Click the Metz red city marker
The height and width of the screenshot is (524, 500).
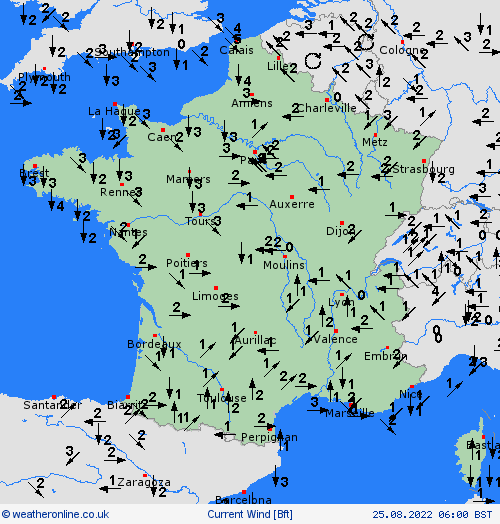pos(375,135)
